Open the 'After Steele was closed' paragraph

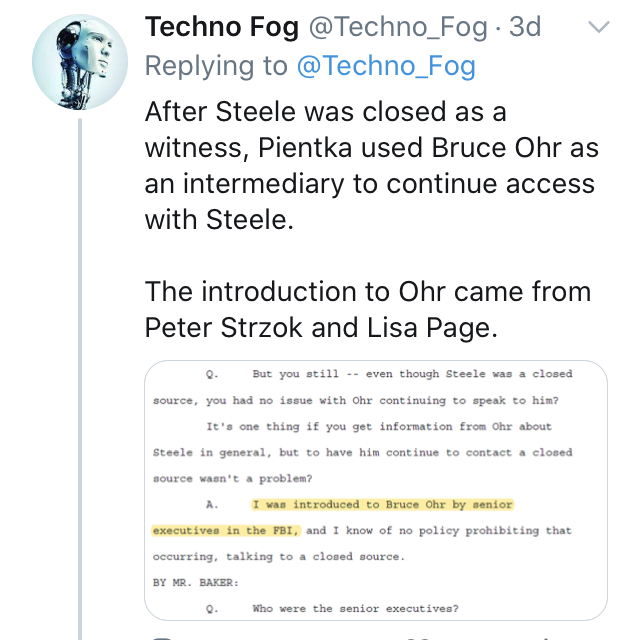point(371,166)
